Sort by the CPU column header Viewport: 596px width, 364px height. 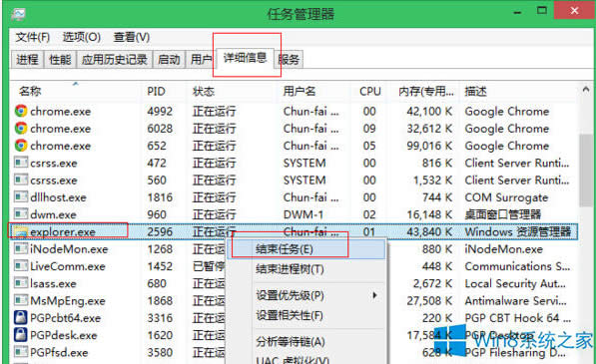[x=369, y=91]
